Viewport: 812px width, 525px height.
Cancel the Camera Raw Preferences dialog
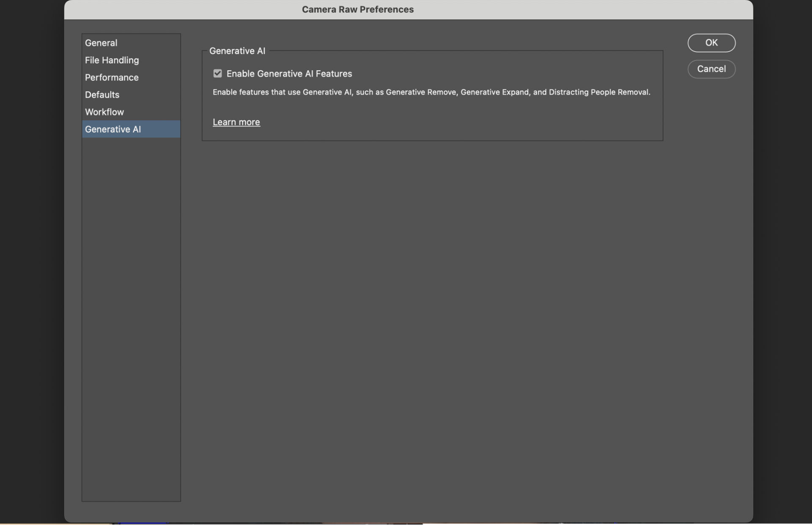[x=711, y=69]
